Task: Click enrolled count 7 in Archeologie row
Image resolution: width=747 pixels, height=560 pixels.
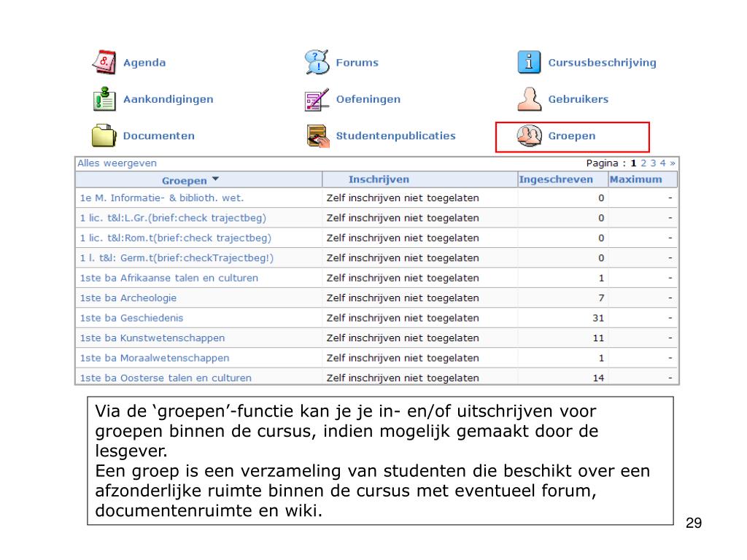Action: (x=601, y=298)
